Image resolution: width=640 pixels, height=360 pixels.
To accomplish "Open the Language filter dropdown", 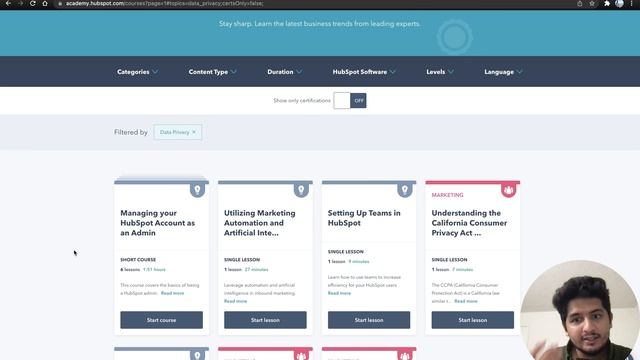I will click(503, 72).
